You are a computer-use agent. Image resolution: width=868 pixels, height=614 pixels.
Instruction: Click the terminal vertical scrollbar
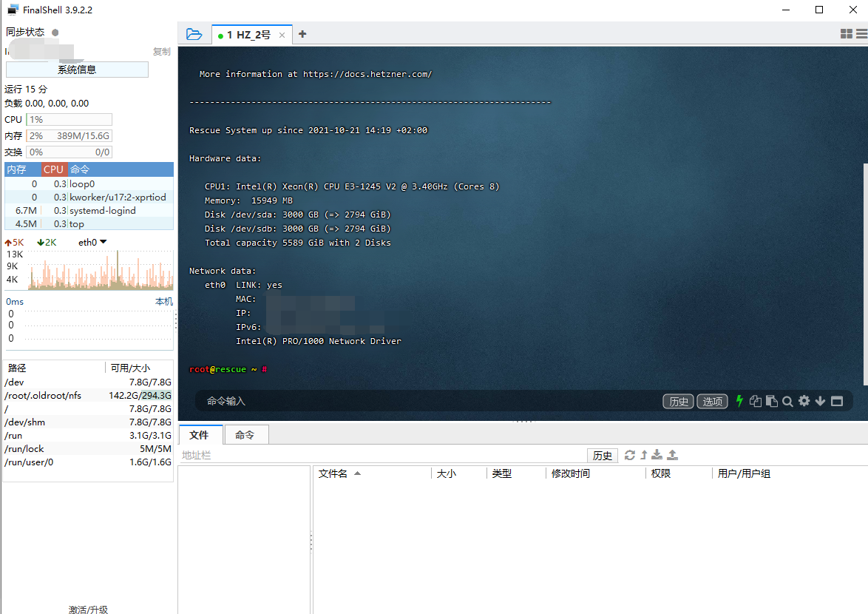(x=865, y=274)
